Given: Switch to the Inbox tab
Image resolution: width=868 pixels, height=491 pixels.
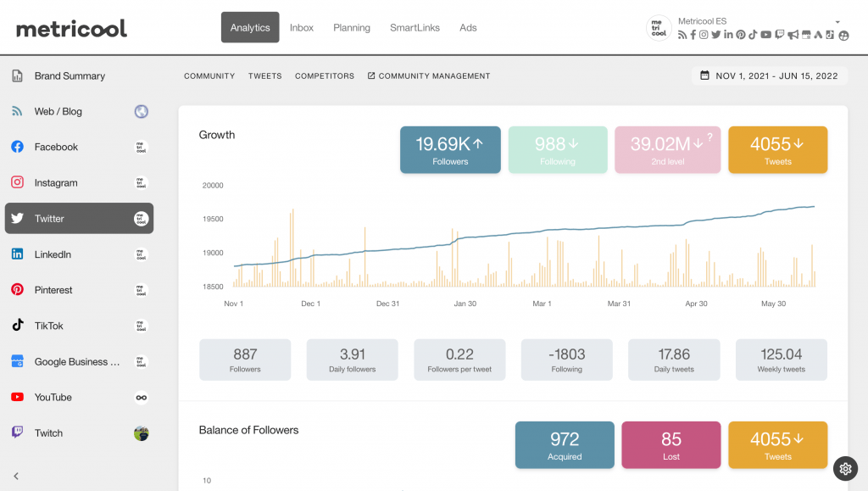Looking at the screenshot, I should pos(302,27).
